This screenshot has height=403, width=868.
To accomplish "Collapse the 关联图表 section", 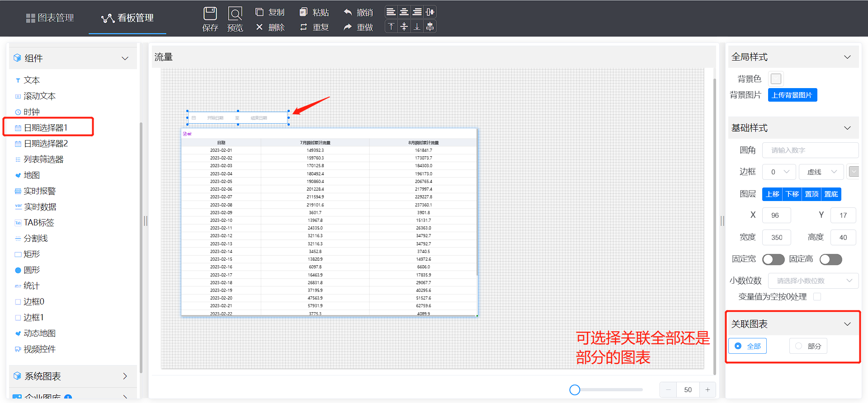I will point(847,324).
